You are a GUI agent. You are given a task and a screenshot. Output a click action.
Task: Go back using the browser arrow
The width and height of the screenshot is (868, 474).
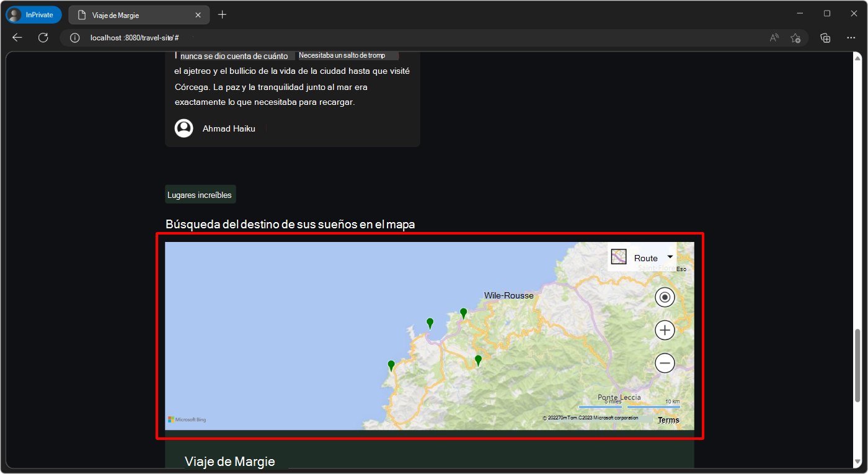[17, 37]
